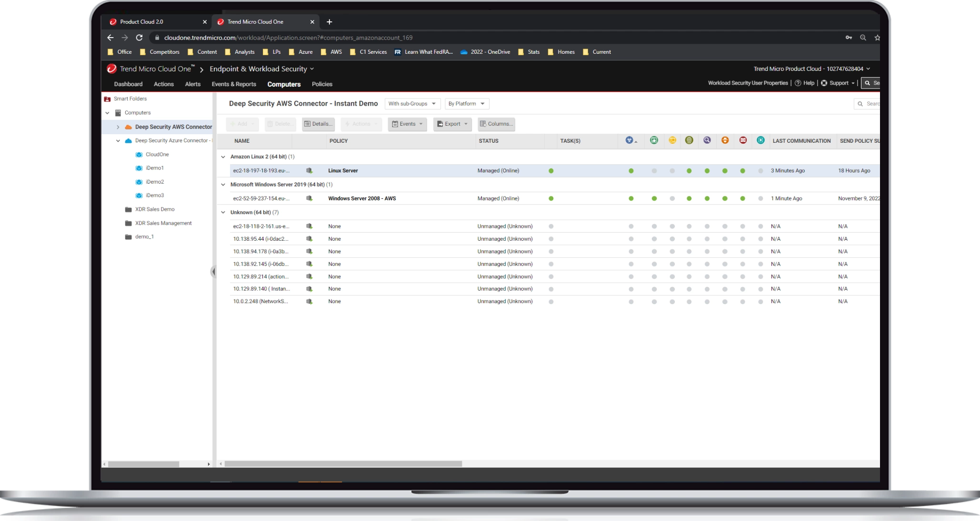Open the Actions tab
Screen dimensions: 980x521
[x=164, y=84]
